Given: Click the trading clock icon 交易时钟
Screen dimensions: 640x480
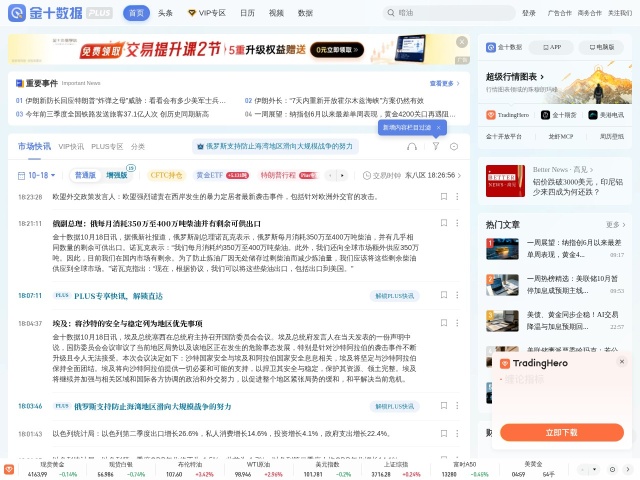Looking at the screenshot, I should point(367,176).
